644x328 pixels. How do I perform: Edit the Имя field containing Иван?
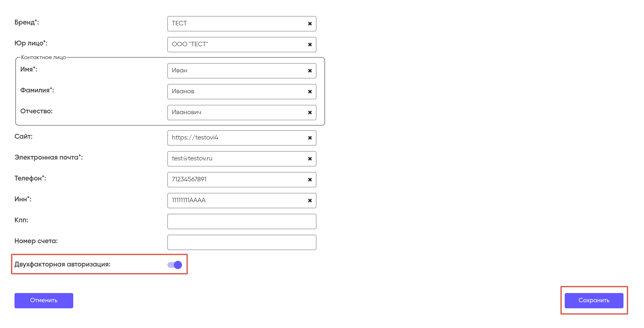237,71
